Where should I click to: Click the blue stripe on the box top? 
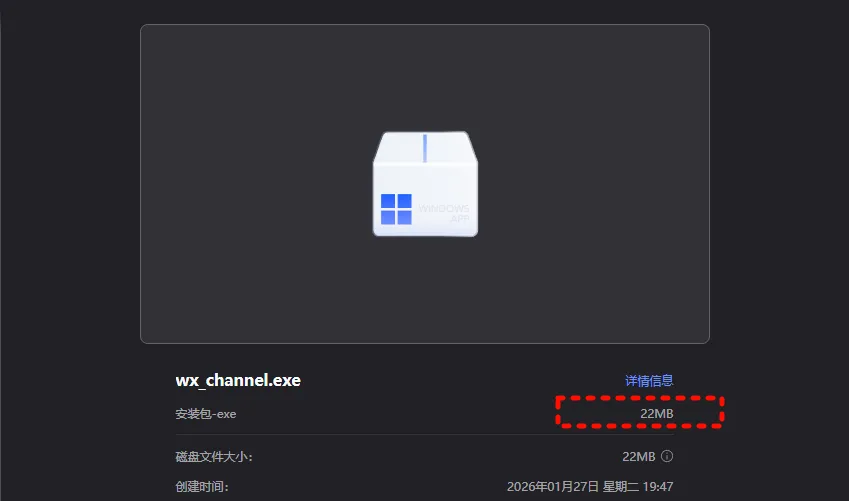[424, 148]
